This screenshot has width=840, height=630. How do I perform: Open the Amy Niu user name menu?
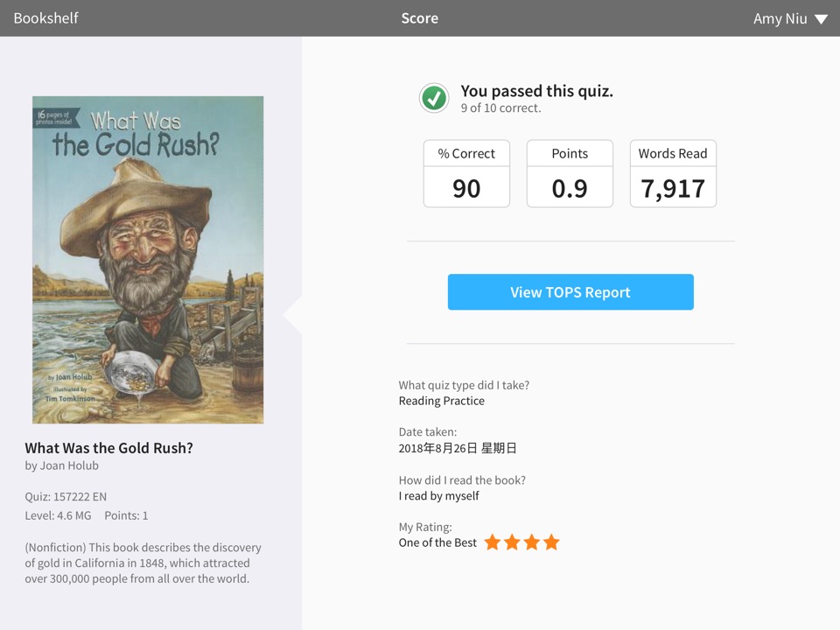pos(780,18)
